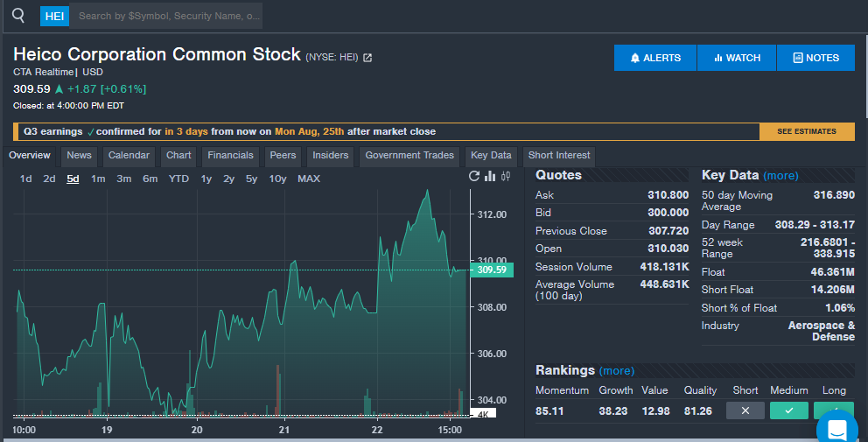This screenshot has height=442, width=868.
Task: Open the NOTES button
Action: pyautogui.click(x=816, y=58)
